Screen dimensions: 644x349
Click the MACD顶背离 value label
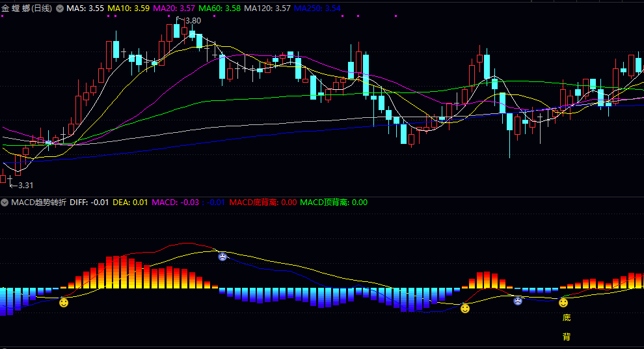(x=333, y=202)
